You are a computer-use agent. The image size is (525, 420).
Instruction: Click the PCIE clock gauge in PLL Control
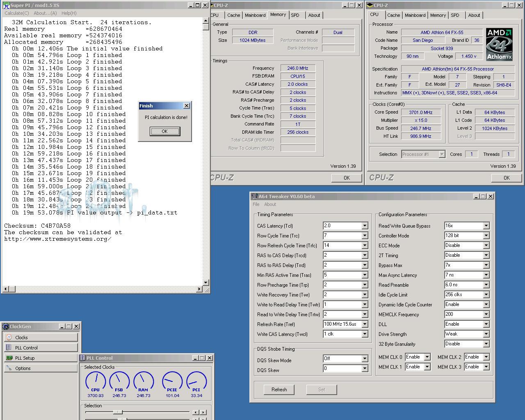pos(172,381)
